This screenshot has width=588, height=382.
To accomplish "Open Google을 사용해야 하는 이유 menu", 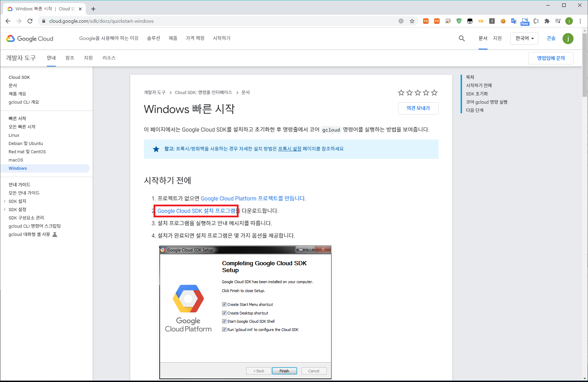I will (109, 38).
